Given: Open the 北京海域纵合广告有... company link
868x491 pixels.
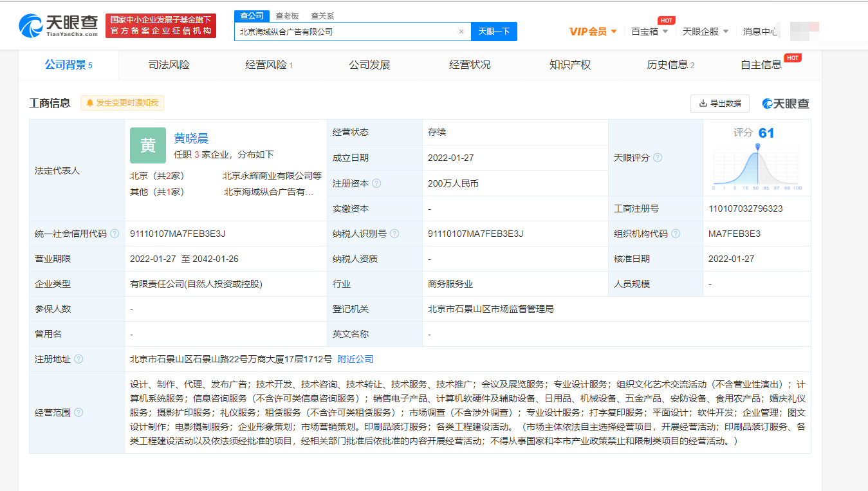Looking at the screenshot, I should tap(269, 192).
